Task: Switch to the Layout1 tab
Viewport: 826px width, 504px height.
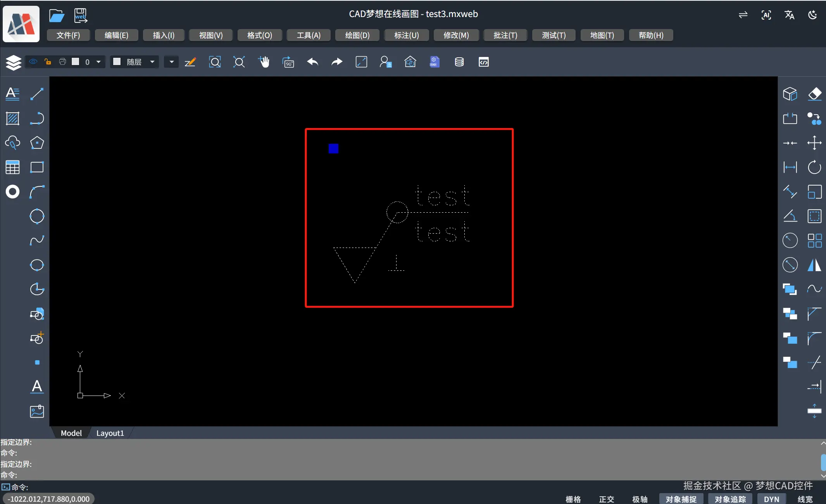Action: click(110, 433)
